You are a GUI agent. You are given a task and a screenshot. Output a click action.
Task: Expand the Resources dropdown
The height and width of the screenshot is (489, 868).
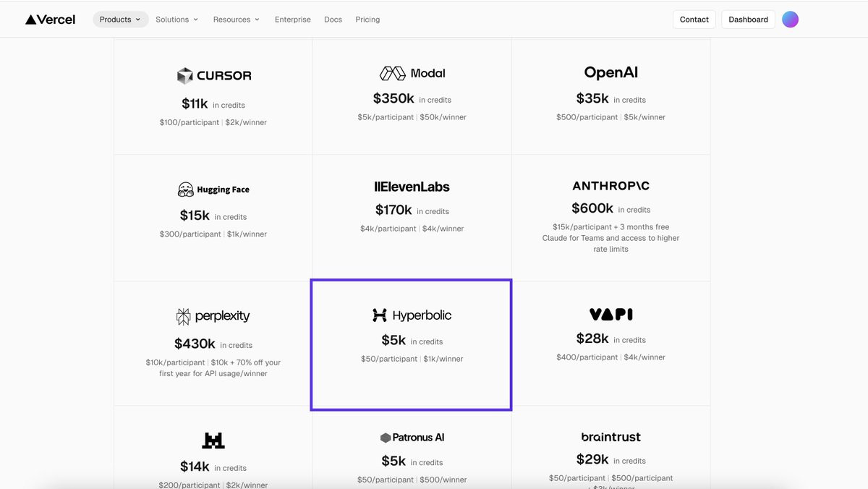tap(237, 20)
